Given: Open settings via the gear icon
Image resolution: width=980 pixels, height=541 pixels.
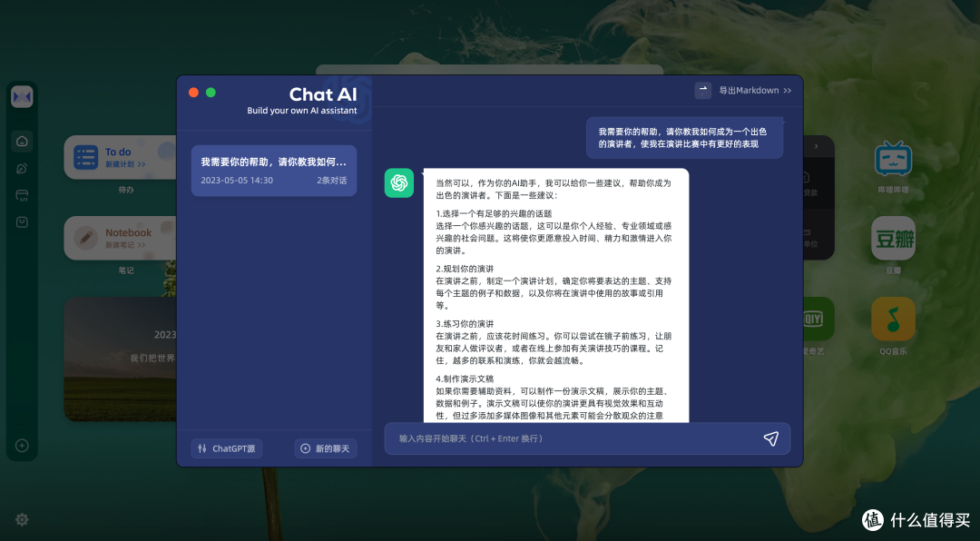Looking at the screenshot, I should [x=21, y=519].
